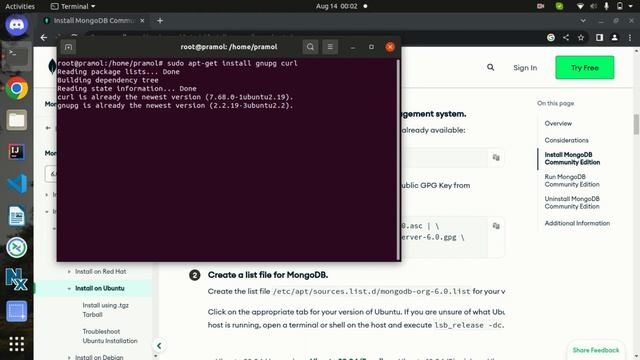
Task: Select the Install MongoDB Community browser tab
Action: [x=94, y=20]
